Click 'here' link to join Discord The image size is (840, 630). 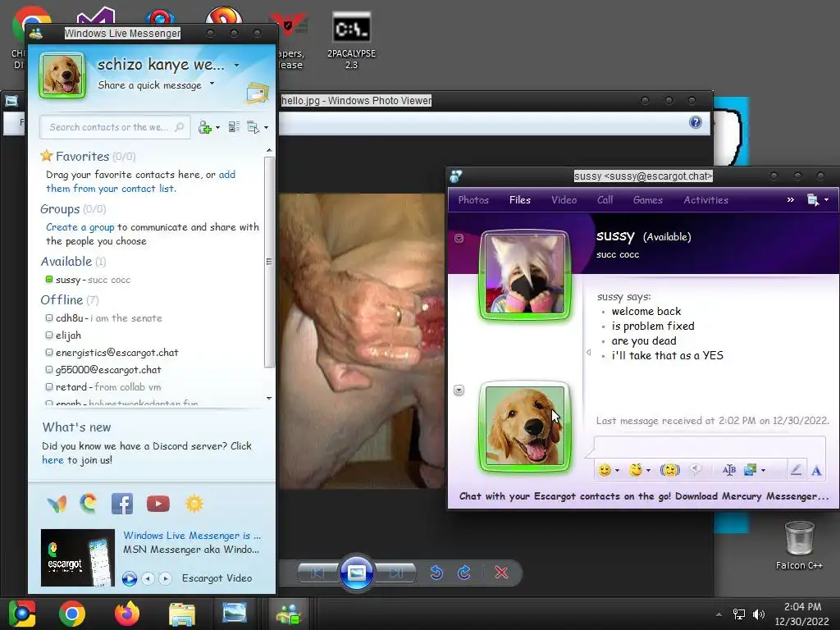(x=52, y=460)
